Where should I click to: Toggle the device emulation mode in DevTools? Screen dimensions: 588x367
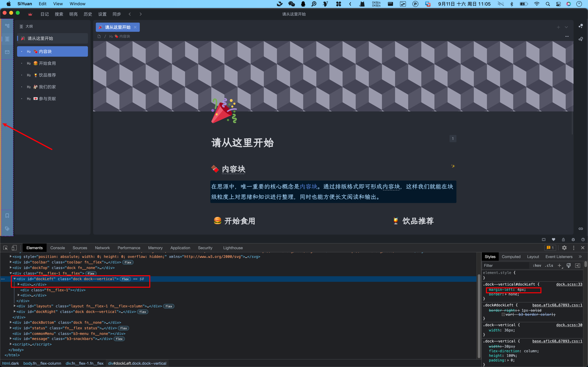click(x=14, y=248)
